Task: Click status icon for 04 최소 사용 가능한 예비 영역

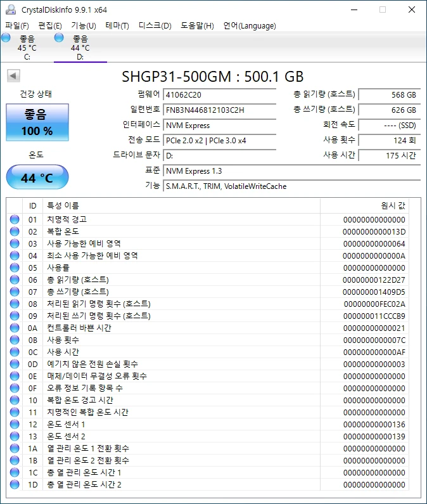Action: (15, 255)
